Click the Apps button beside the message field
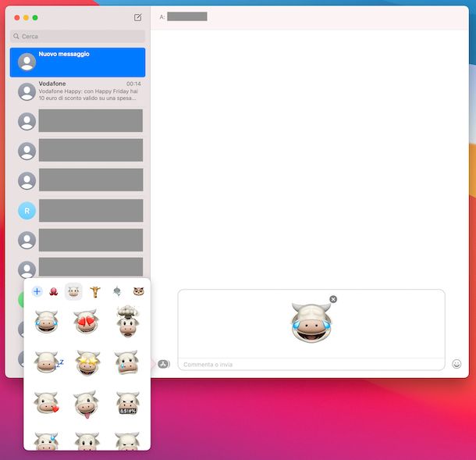 164,364
